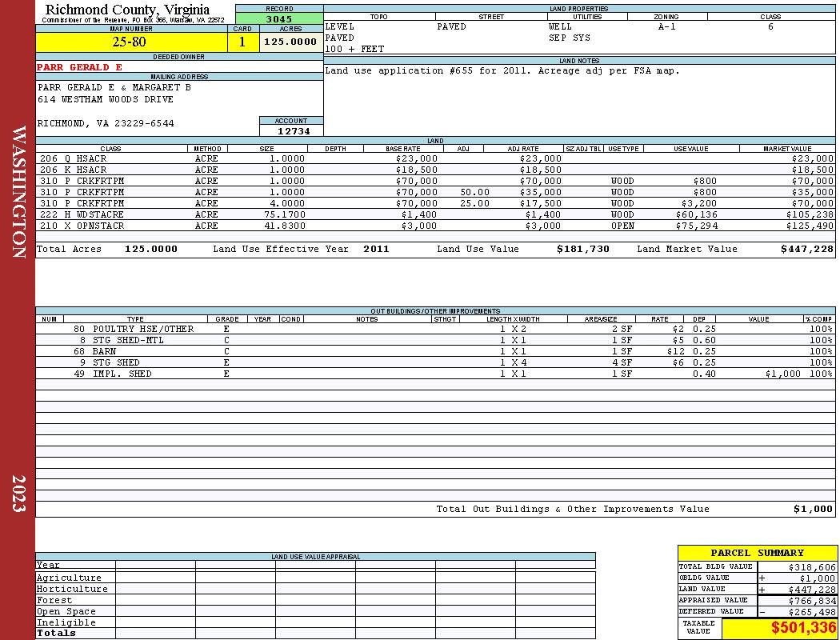
Task: Click the use value $75,294
Action: (x=696, y=226)
